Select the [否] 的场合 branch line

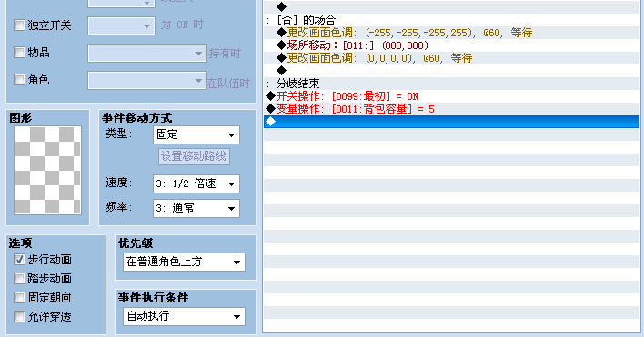point(451,20)
